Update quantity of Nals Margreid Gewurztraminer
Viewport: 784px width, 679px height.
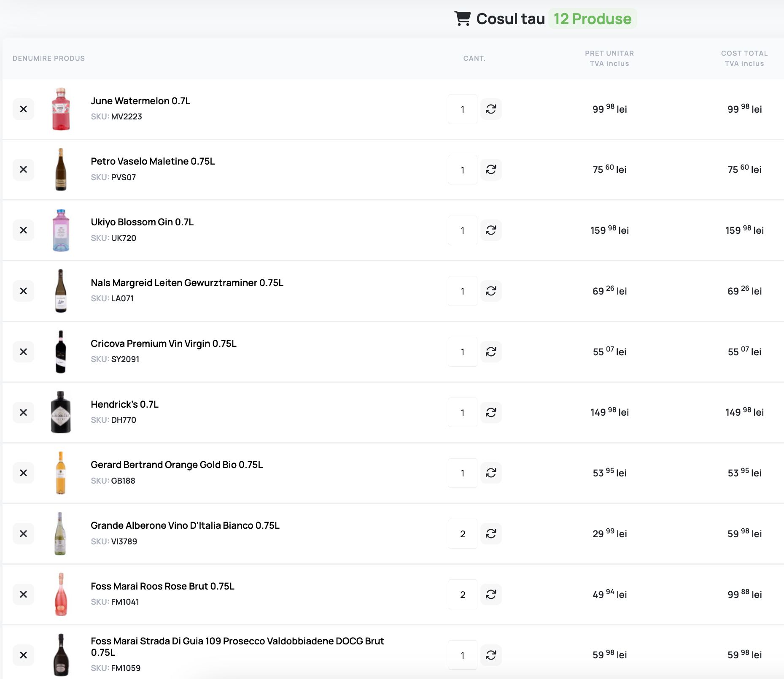point(491,291)
